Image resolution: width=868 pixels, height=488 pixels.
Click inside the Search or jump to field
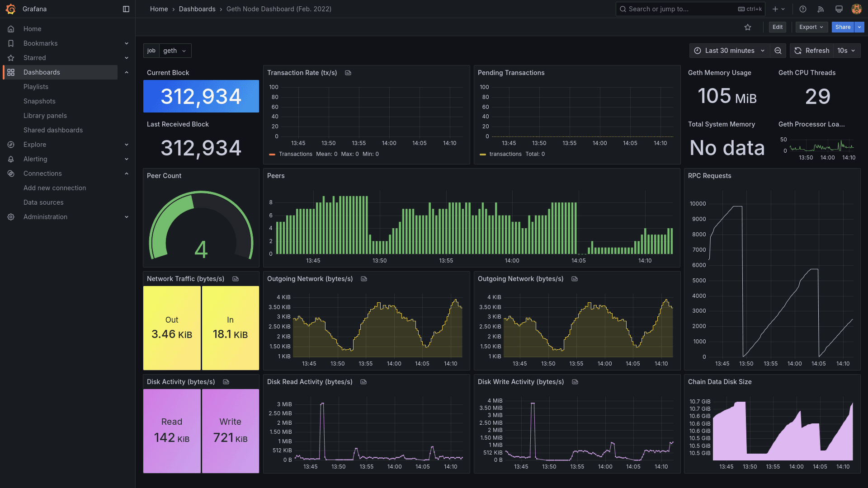674,9
